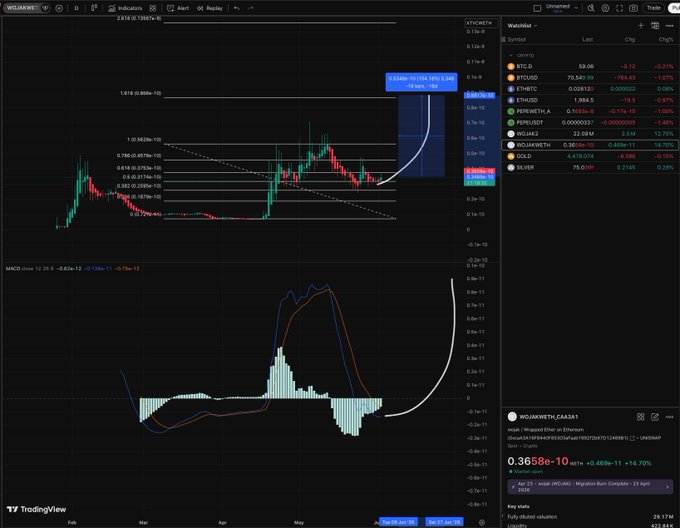Click the blue 0.8817e-10 price axis label

480,95
